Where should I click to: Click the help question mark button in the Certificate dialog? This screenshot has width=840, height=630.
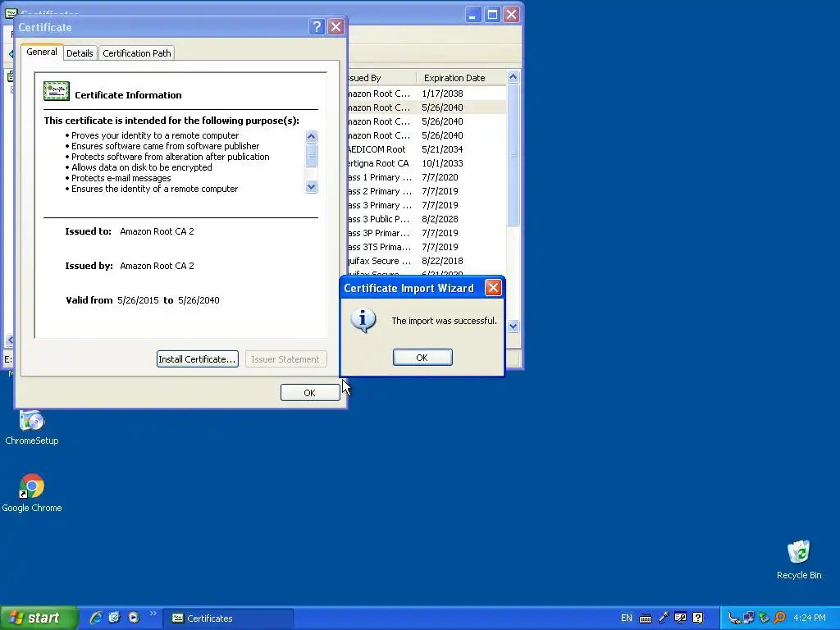point(317,27)
